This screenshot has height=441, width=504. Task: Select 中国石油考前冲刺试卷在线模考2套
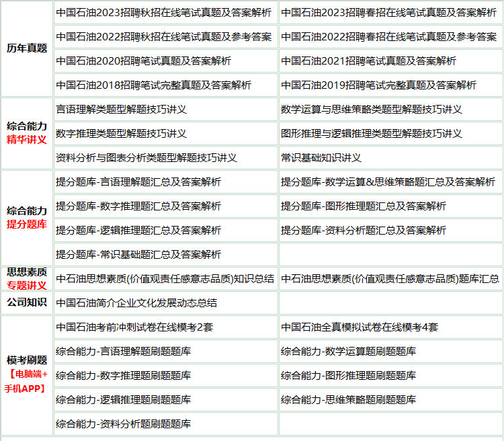[134, 327]
